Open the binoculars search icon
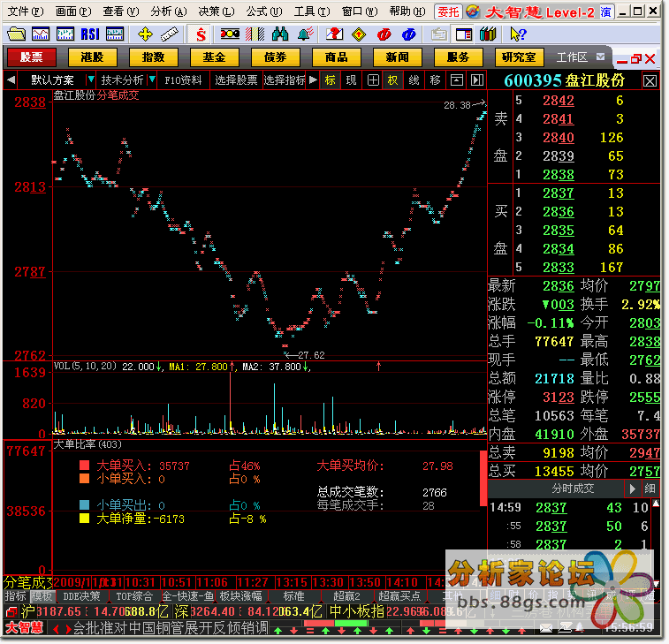The width and height of the screenshot is (669, 644). (280, 34)
